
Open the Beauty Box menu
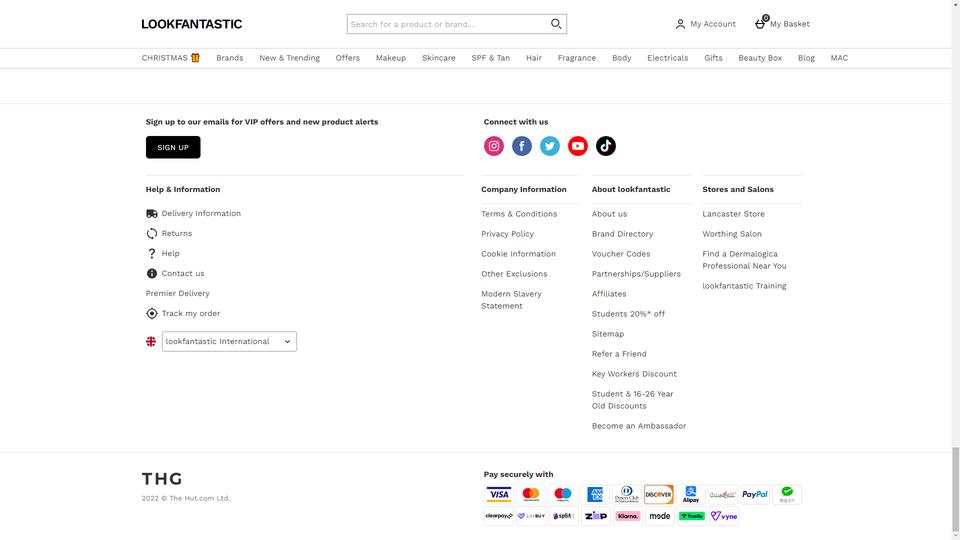tap(760, 58)
